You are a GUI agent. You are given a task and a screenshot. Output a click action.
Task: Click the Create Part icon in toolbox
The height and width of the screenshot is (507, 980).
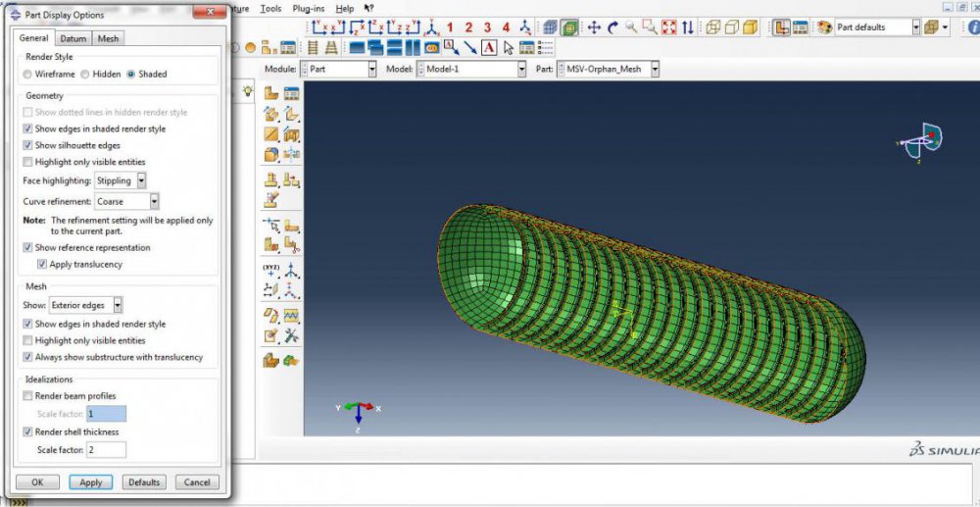point(271,94)
